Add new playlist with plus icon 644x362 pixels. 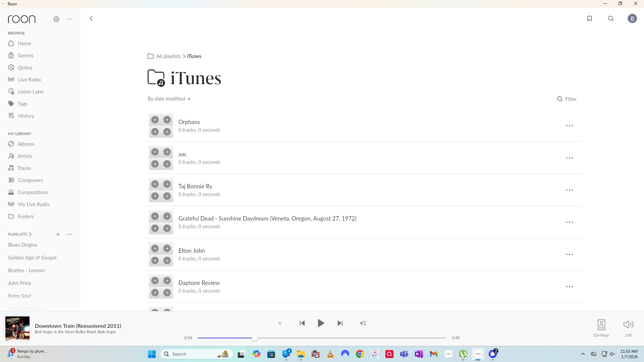click(x=58, y=234)
